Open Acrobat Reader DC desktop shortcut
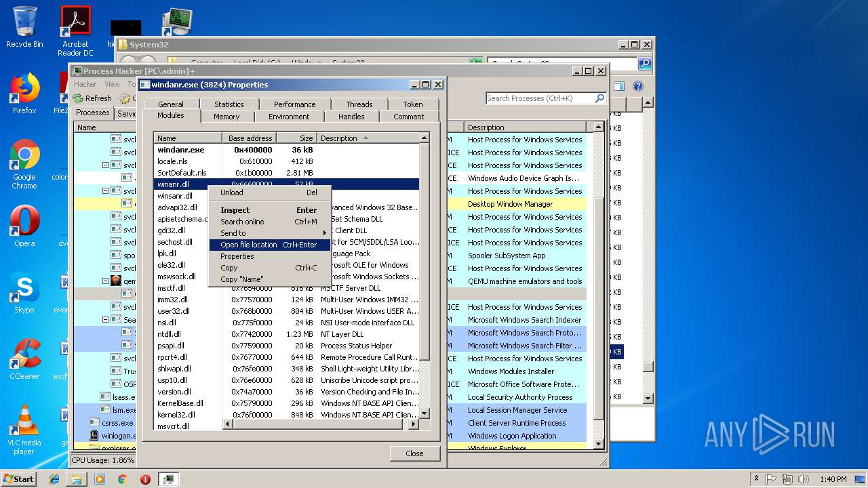The image size is (868, 488). click(75, 31)
